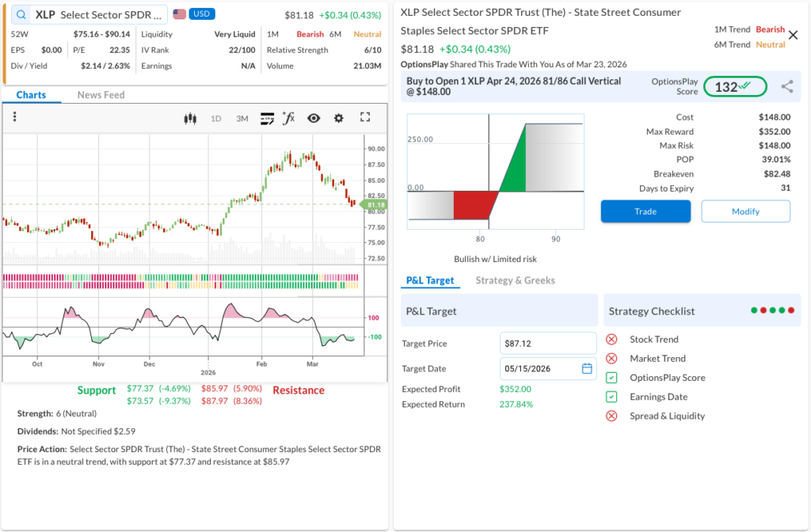Open the calendar picker for Target Date

click(587, 368)
